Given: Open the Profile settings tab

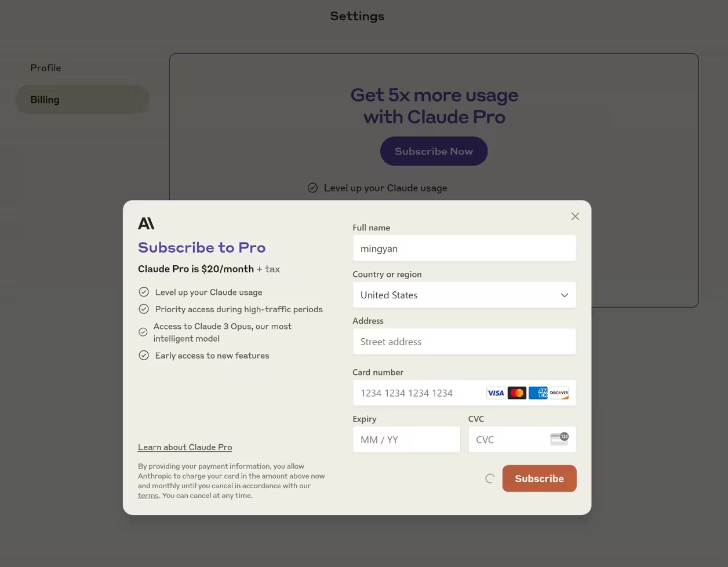Looking at the screenshot, I should (46, 68).
